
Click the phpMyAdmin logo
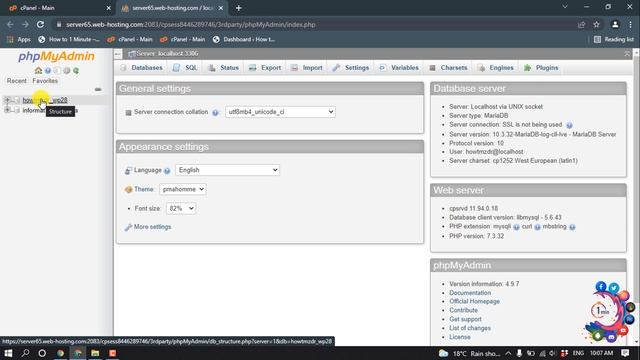(56, 56)
